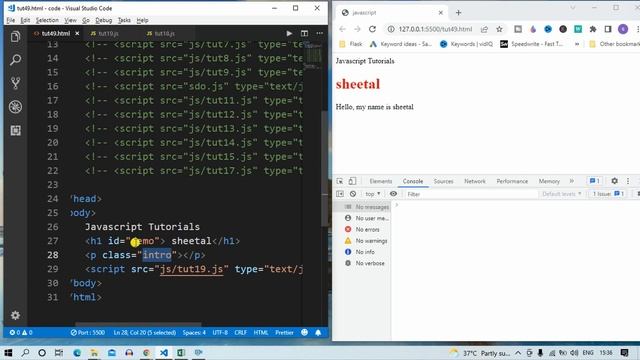Close the tut49.html editor tab

[77, 33]
